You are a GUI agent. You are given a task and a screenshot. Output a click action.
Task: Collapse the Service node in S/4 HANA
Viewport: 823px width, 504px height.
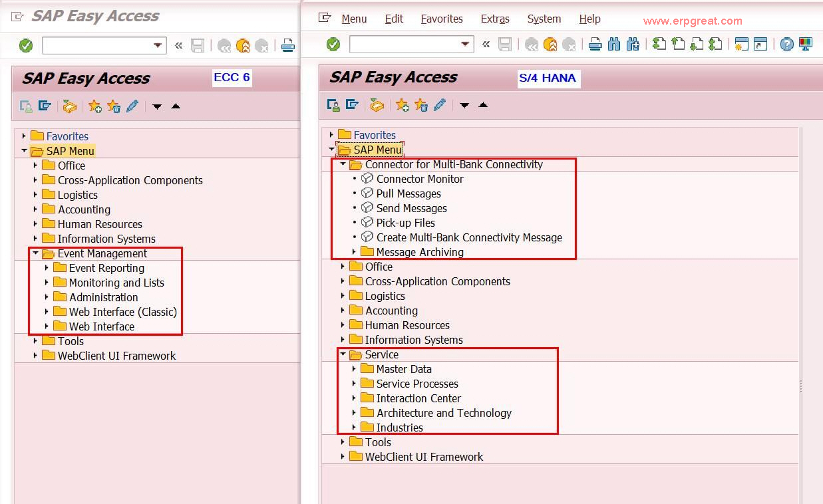[343, 354]
